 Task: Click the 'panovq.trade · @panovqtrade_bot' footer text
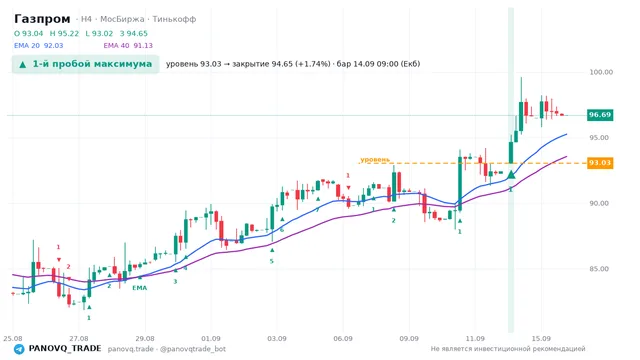coord(167,349)
